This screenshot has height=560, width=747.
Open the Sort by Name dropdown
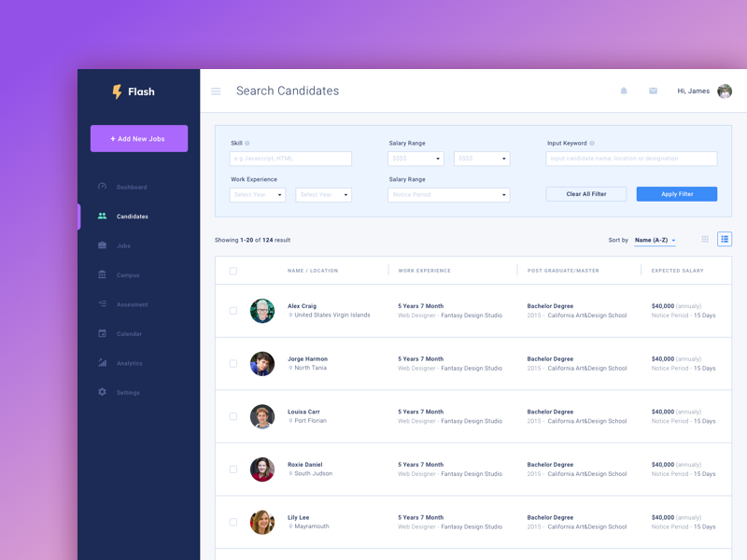click(655, 240)
